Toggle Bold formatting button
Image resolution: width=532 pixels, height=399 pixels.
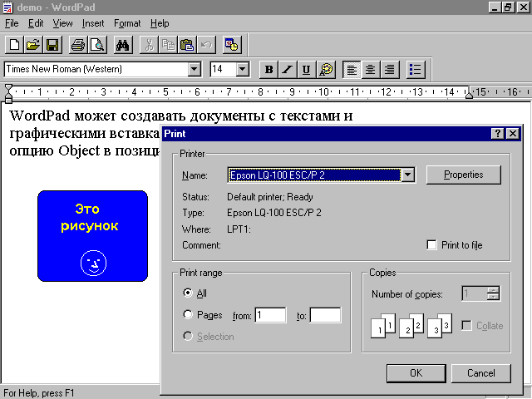coord(268,70)
